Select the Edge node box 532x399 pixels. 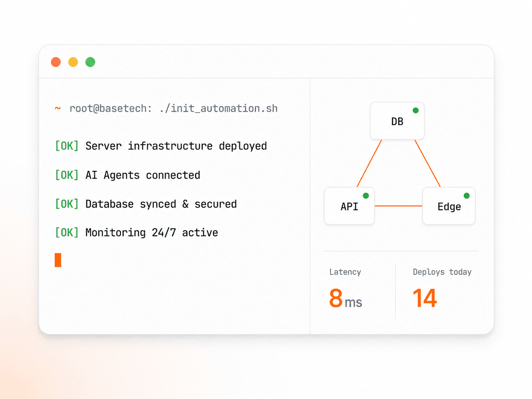point(449,206)
